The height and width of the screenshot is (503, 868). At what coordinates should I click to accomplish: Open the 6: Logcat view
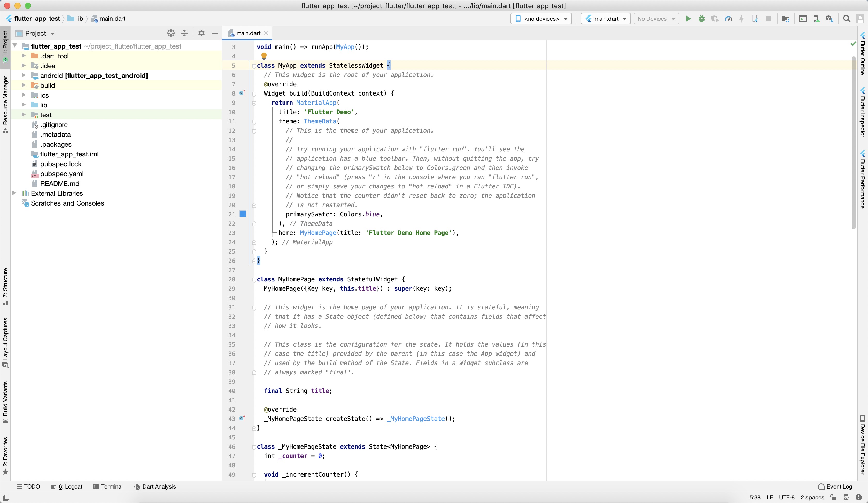click(66, 486)
